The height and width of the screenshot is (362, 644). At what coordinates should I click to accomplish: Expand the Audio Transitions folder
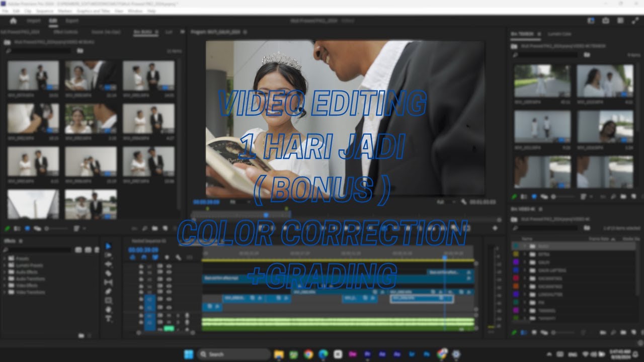pyautogui.click(x=5, y=279)
